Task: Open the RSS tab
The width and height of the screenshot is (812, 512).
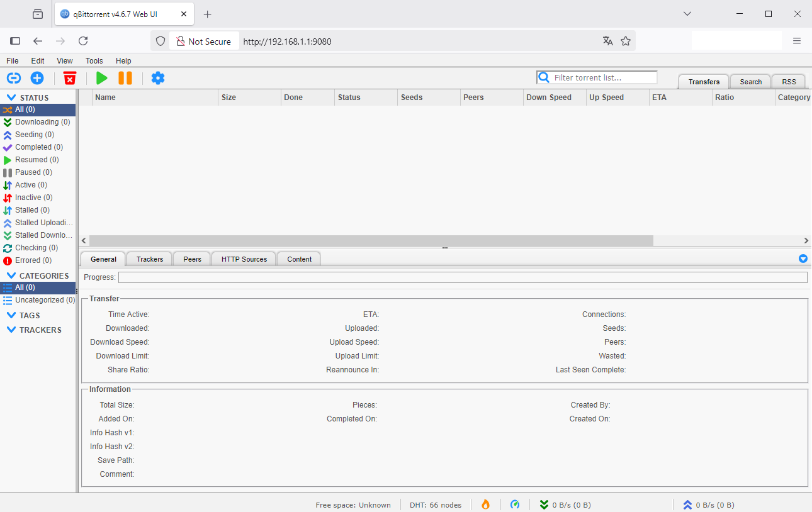Action: [789, 82]
